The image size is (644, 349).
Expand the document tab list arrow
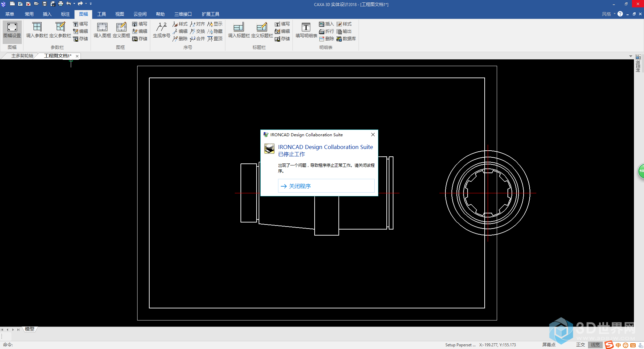point(631,56)
